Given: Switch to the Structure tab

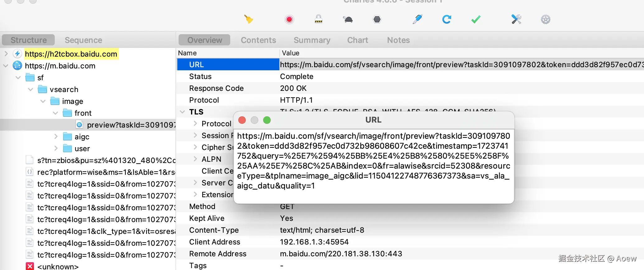Looking at the screenshot, I should pyautogui.click(x=29, y=40).
